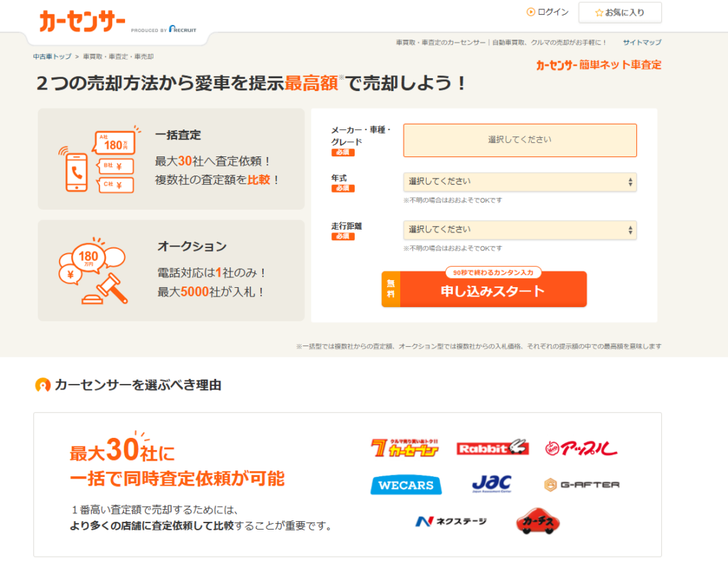Open お気に入り favorites button
Screen dimensions: 728x568
(x=620, y=13)
